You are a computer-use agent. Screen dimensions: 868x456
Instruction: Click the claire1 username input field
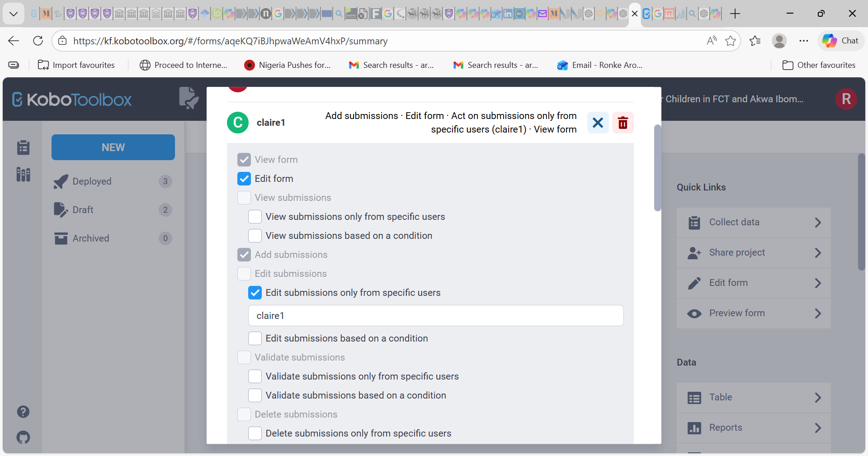pos(435,316)
